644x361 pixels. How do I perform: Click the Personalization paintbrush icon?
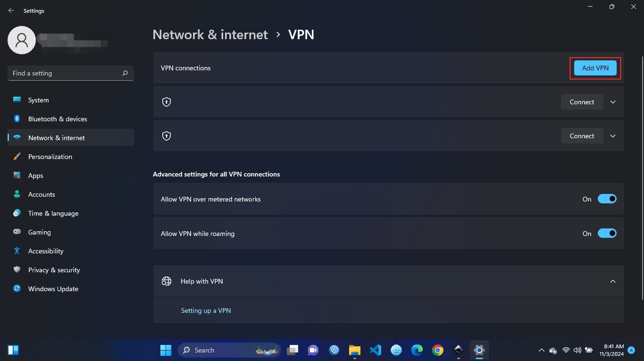pyautogui.click(x=17, y=157)
